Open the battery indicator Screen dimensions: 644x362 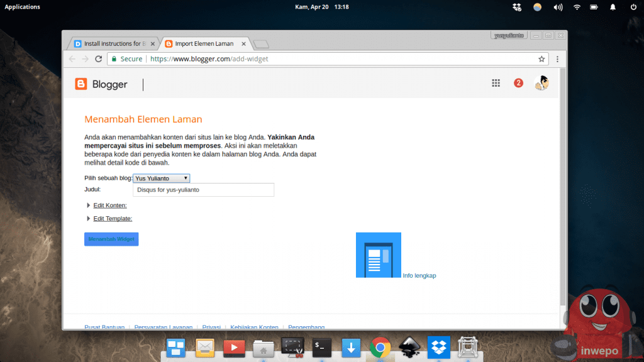594,7
